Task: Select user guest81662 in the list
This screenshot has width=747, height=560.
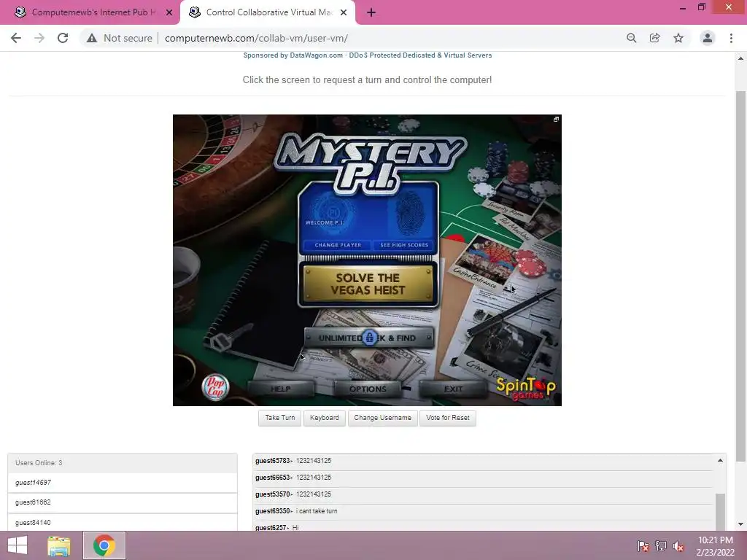Action: (x=123, y=502)
